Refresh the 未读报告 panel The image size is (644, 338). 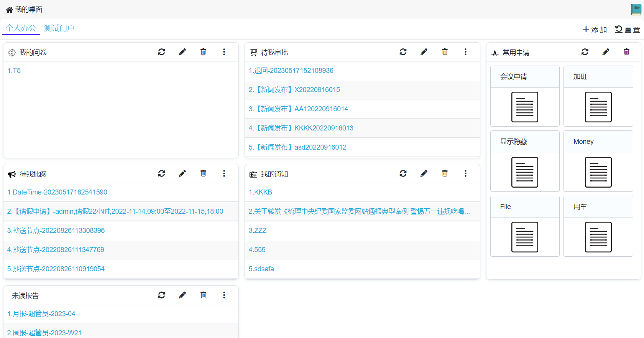pyautogui.click(x=161, y=295)
